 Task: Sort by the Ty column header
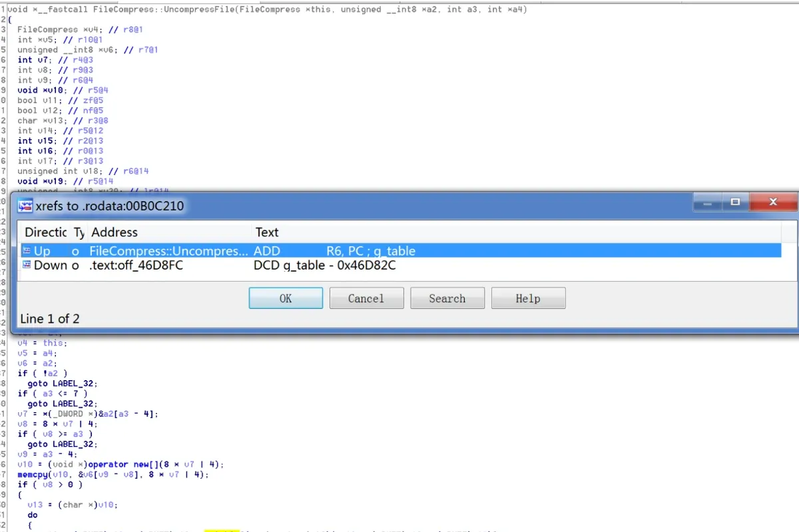pyautogui.click(x=79, y=232)
